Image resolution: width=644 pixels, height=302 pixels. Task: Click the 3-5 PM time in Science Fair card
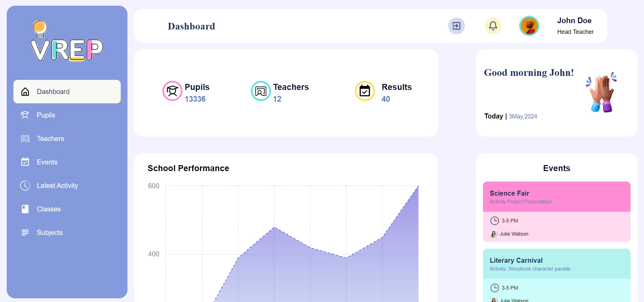(x=510, y=221)
